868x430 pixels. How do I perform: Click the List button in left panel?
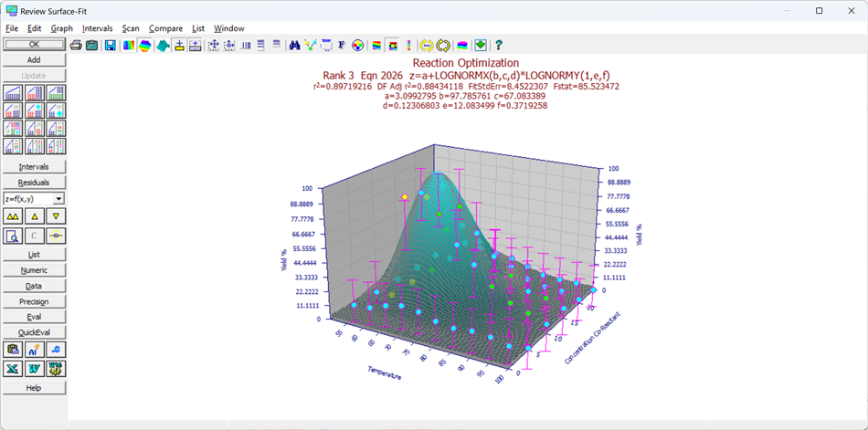pyautogui.click(x=34, y=255)
